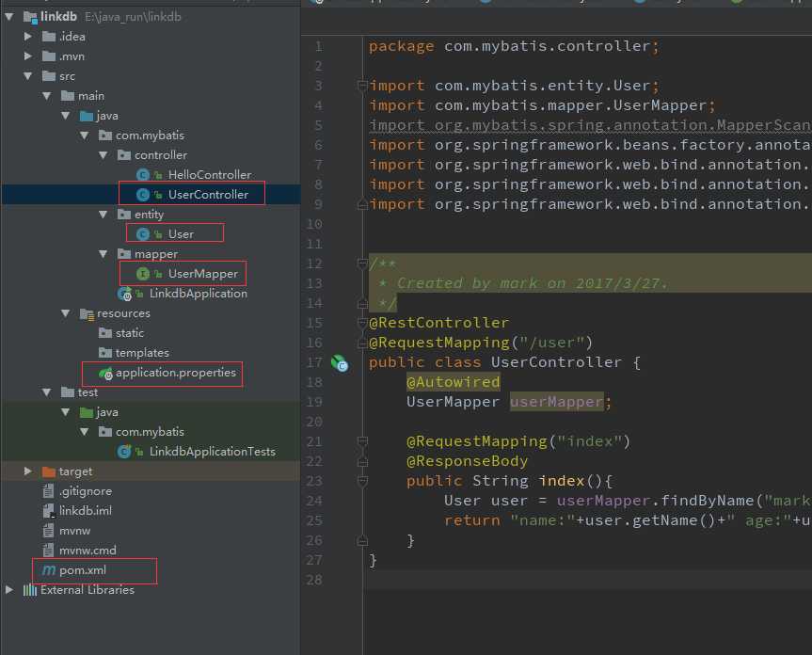
Task: Click the UserController class icon
Action: tap(143, 195)
